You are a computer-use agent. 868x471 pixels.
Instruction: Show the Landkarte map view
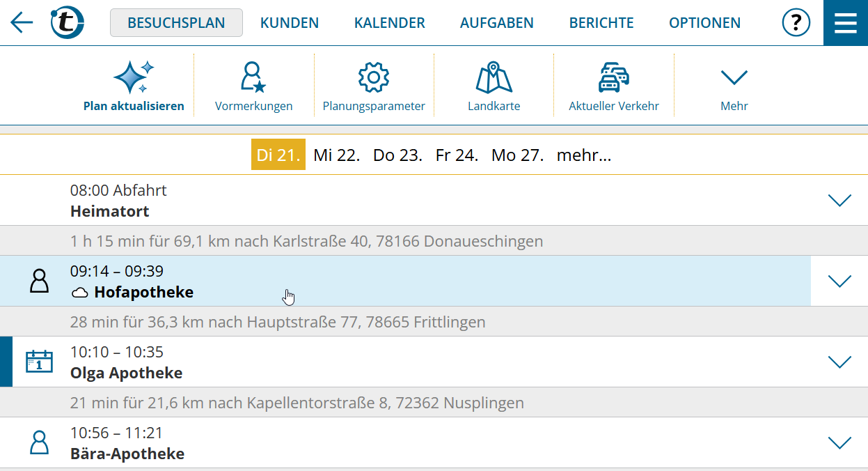[494, 77]
